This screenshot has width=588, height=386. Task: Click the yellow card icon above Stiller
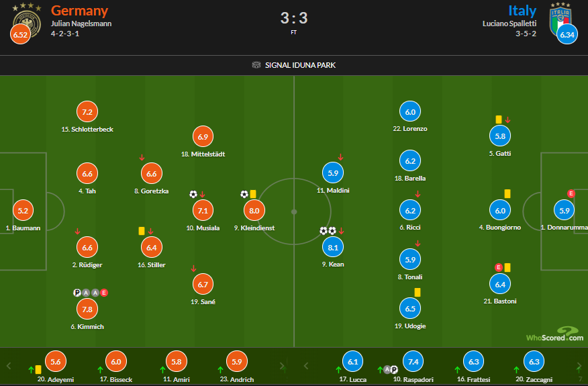tap(142, 231)
